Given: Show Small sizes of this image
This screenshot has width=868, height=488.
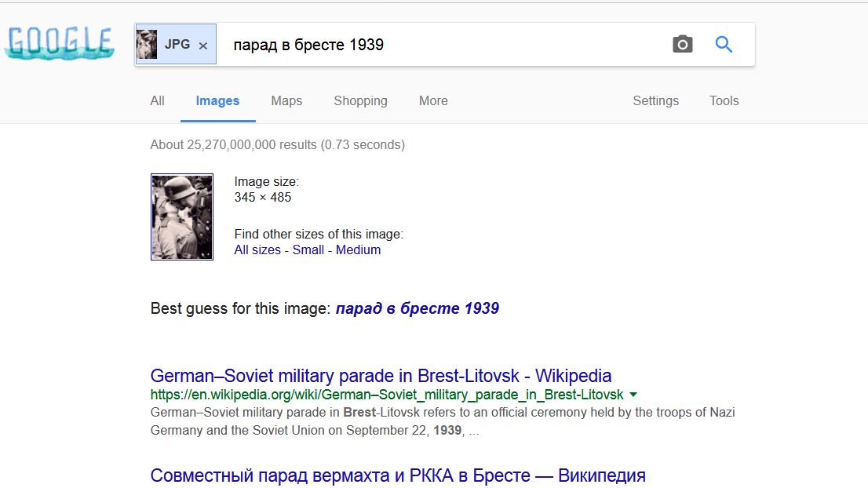Looking at the screenshot, I should [308, 250].
